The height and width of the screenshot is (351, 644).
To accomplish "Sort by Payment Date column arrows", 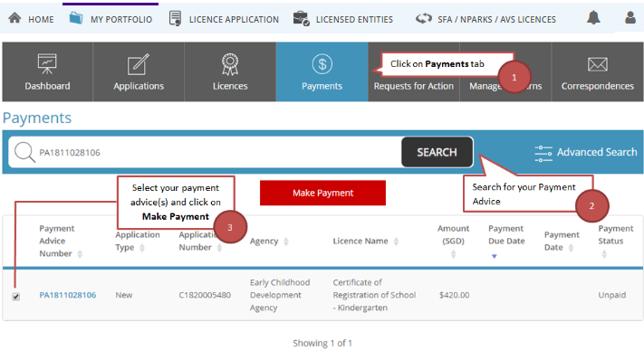I will [571, 248].
